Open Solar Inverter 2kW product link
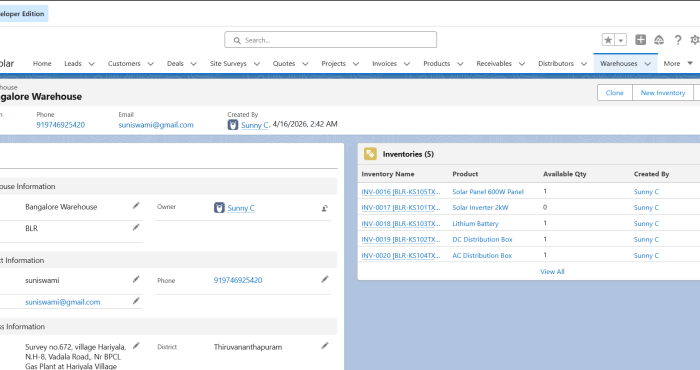Image resolution: width=700 pixels, height=370 pixels. tap(480, 208)
